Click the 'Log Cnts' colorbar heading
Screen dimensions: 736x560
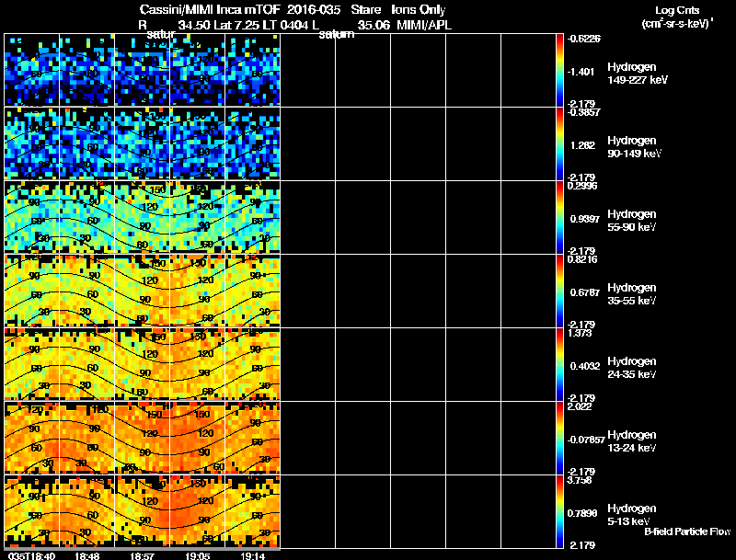pos(677,10)
